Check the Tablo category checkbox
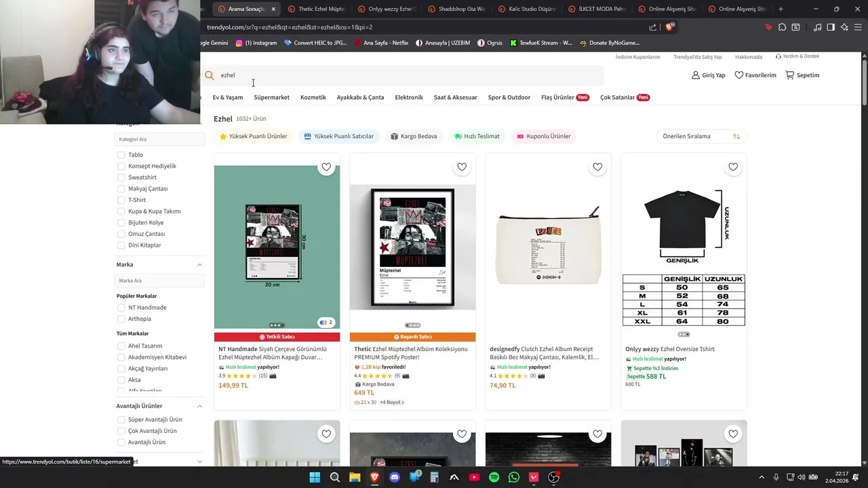The height and width of the screenshot is (488, 868). tap(121, 155)
